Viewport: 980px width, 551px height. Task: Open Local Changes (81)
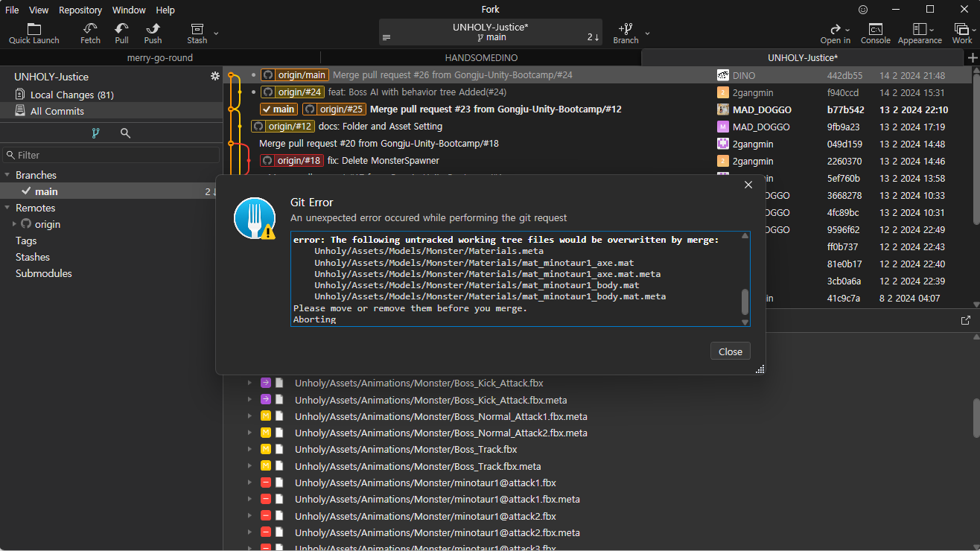coord(112,95)
